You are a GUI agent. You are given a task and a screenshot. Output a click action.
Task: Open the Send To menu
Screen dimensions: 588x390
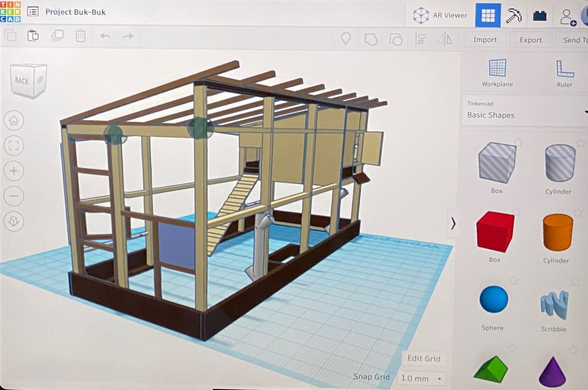tap(575, 40)
